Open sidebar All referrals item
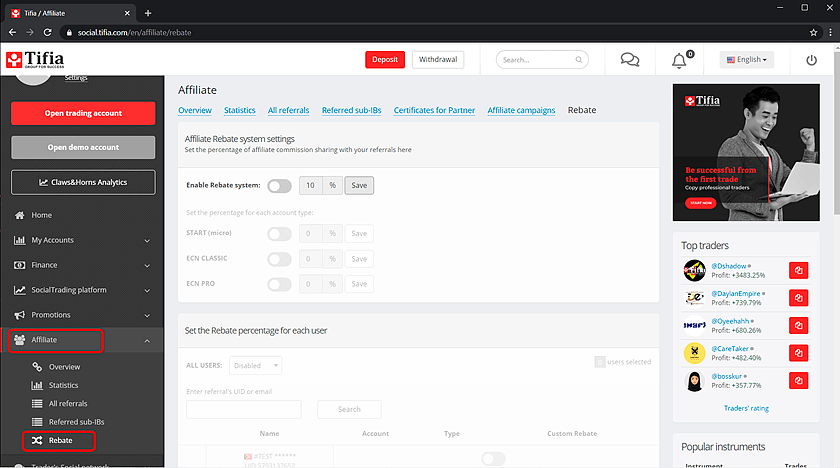The height and width of the screenshot is (468, 840). [x=68, y=404]
